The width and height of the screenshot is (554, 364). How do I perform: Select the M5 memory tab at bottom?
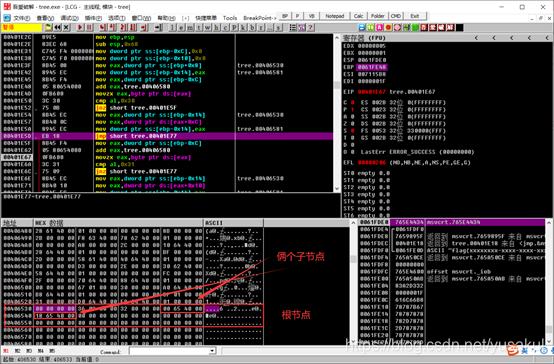click(x=52, y=351)
